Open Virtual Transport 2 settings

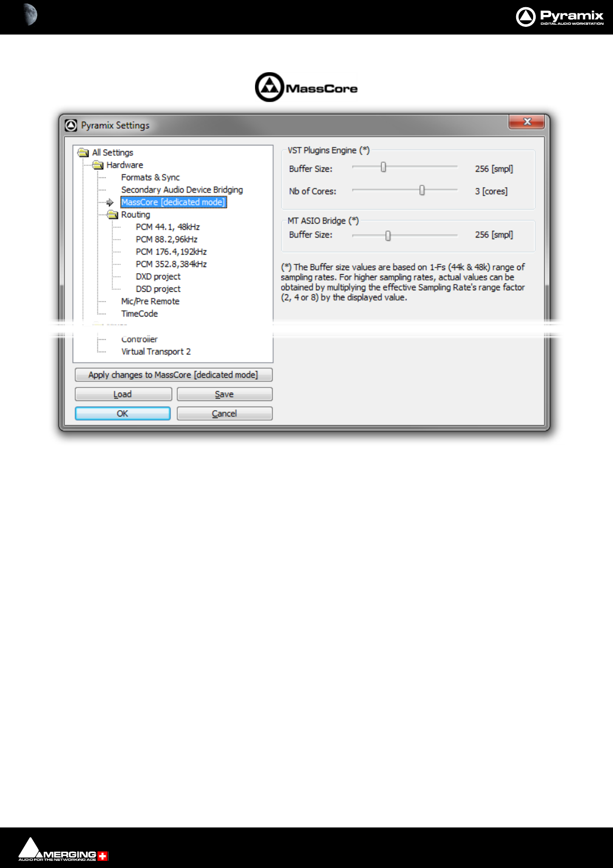[x=156, y=352]
